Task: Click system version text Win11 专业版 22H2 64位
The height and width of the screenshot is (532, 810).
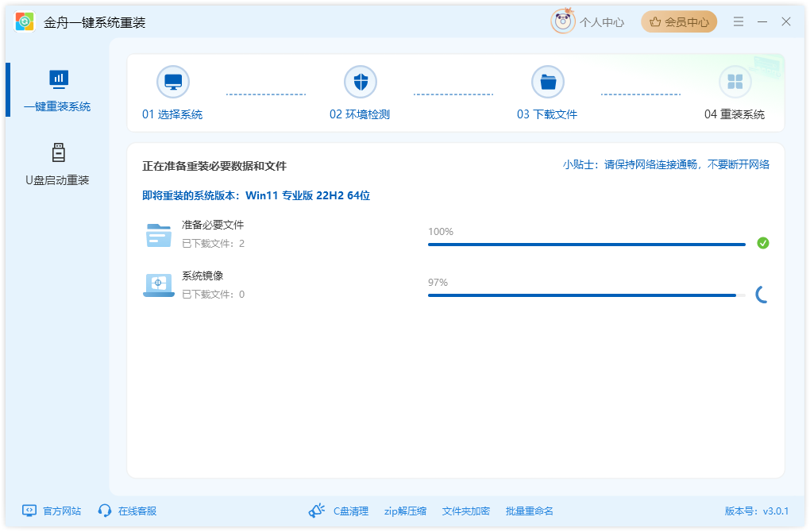Action: click(308, 196)
